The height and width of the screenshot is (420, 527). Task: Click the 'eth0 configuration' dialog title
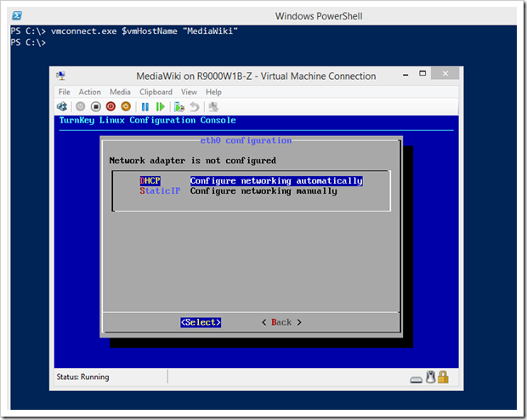click(x=246, y=140)
